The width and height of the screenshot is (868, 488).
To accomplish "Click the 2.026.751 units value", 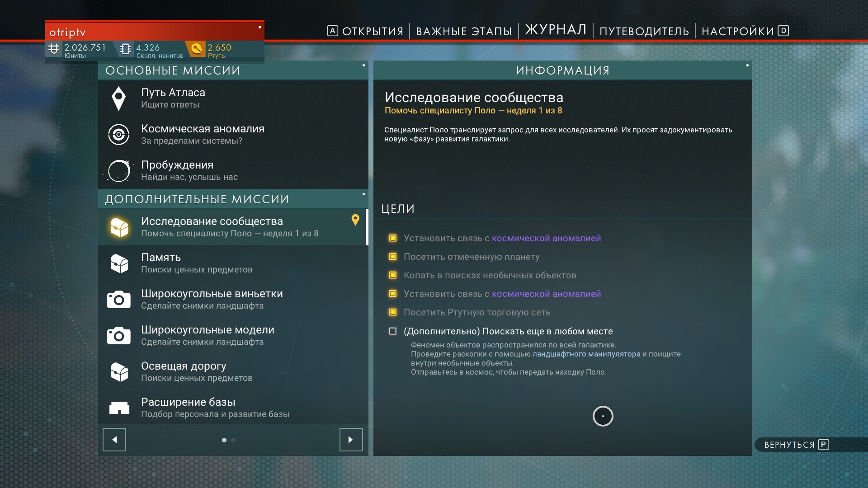I will 85,47.
